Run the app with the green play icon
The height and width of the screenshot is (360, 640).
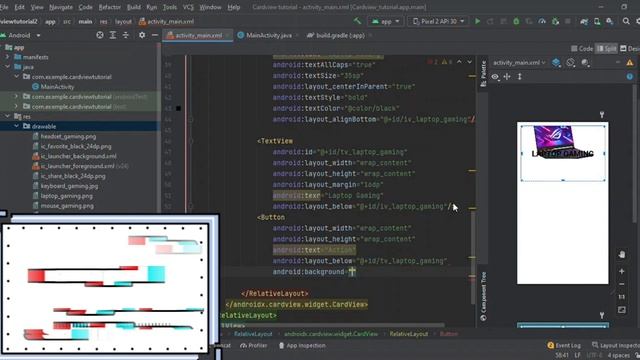pos(477,21)
